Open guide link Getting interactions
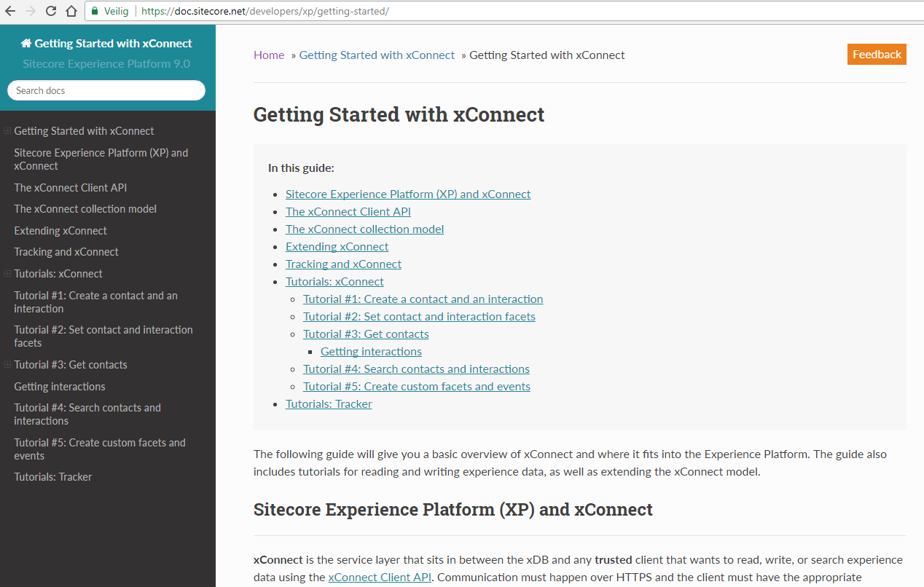 point(371,351)
